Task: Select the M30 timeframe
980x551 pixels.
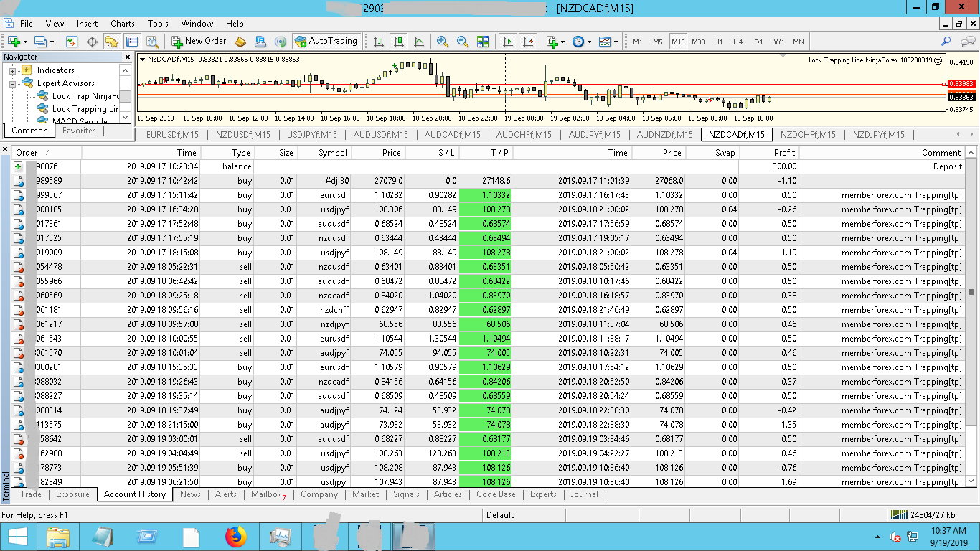Action: pos(698,42)
